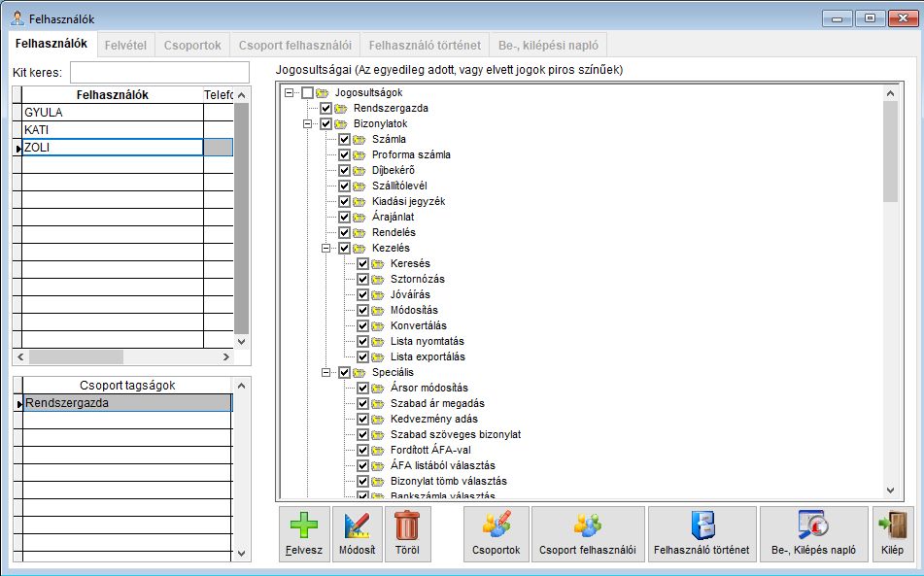Viewport: 924px width, 576px height.
Task: Select user KATI in the list
Action: [113, 130]
